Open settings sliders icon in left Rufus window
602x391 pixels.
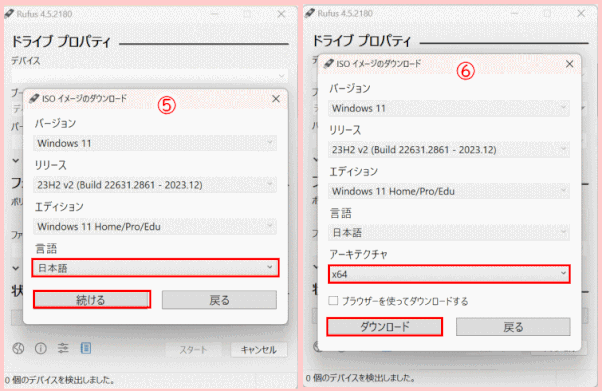click(x=63, y=348)
